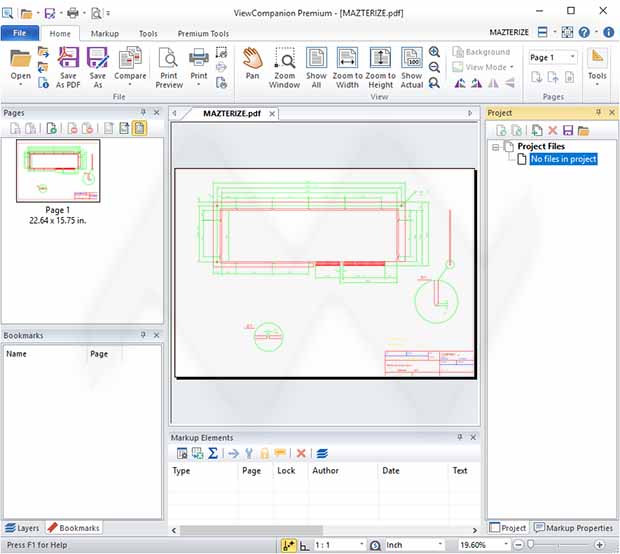Click the sum icon in Markup Elements toolbar

(213, 453)
